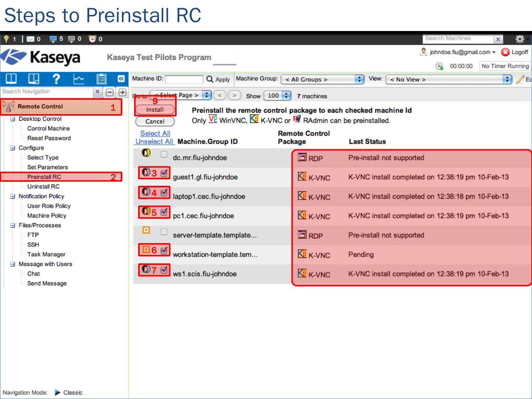The width and height of the screenshot is (532, 399).
Task: Click Logoff
Action: tap(519, 52)
